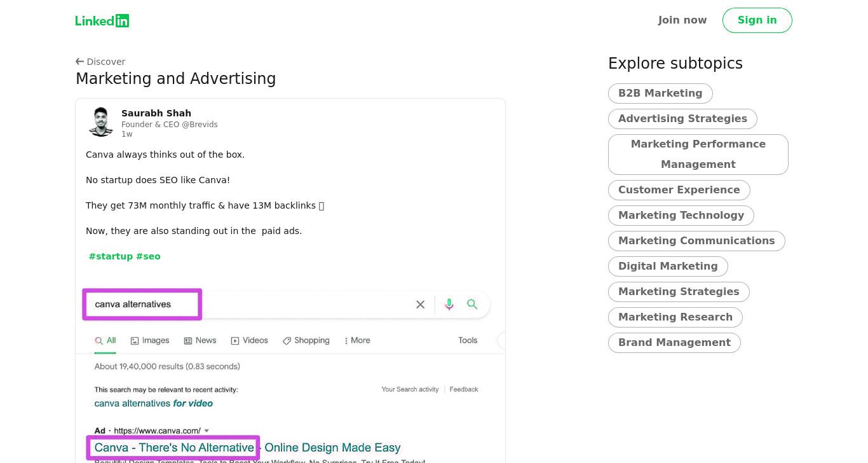The width and height of the screenshot is (868, 463).
Task: Select the News search tab
Action: point(200,341)
